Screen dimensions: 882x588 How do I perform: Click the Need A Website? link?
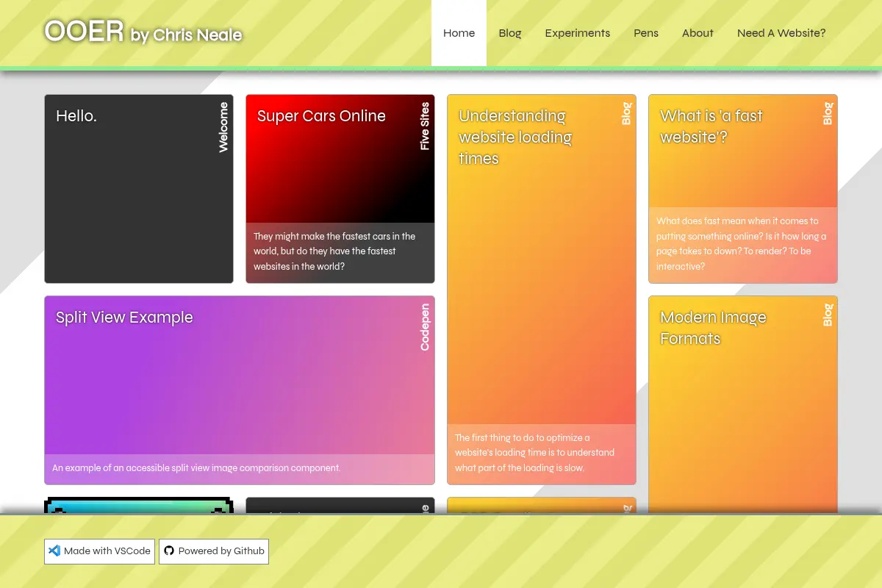tap(781, 33)
